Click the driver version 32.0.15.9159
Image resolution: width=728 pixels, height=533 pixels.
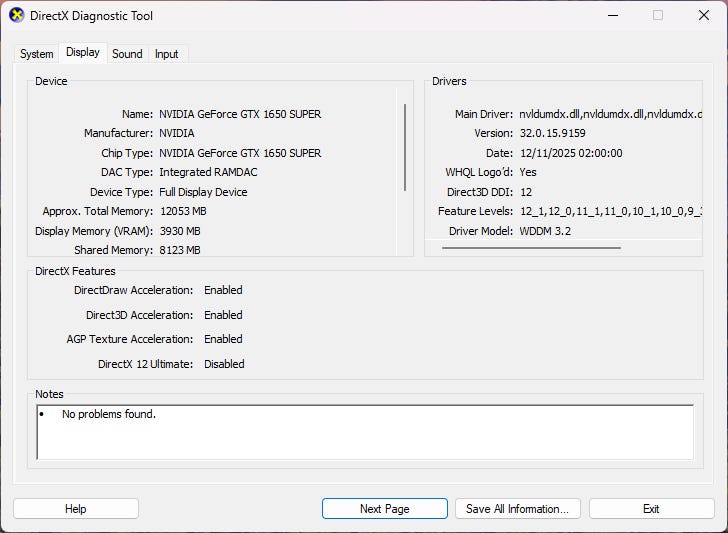tap(552, 133)
